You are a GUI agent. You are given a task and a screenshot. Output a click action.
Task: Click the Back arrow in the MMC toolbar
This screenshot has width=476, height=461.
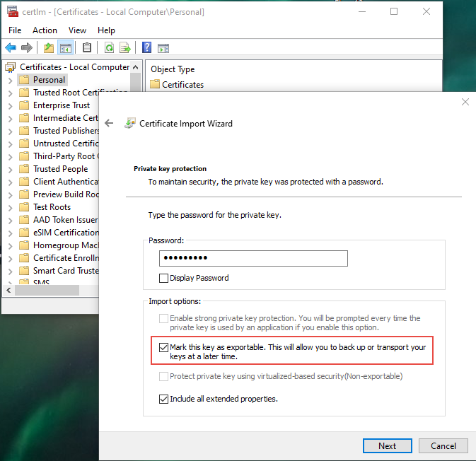(11, 48)
